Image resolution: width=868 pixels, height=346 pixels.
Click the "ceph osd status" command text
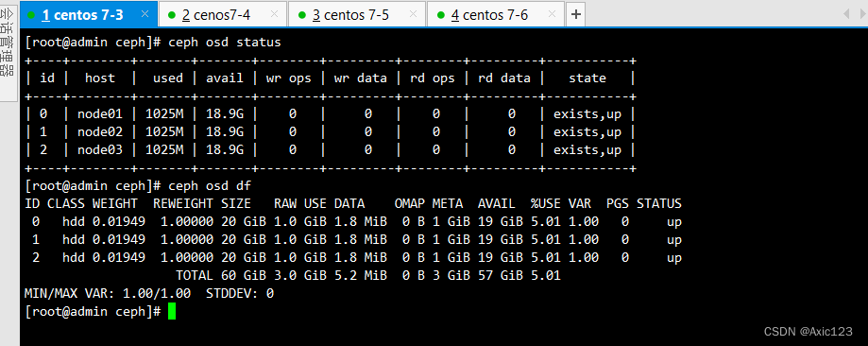pos(225,43)
